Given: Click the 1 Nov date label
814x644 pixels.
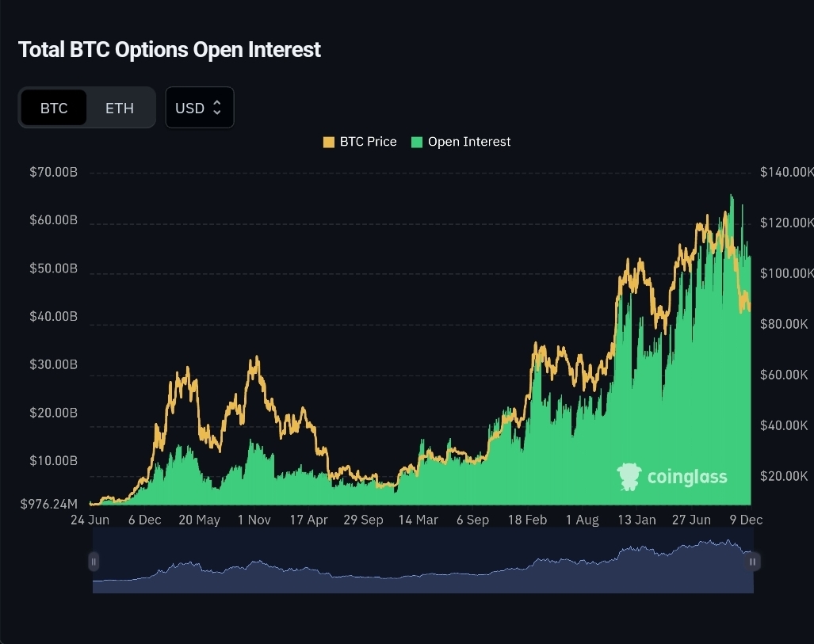Looking at the screenshot, I should [254, 520].
